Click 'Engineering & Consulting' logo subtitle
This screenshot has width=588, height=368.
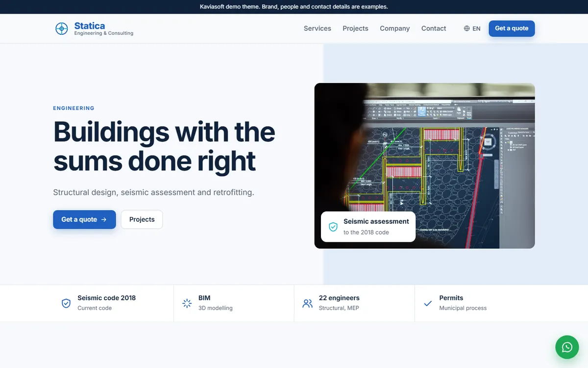pyautogui.click(x=104, y=33)
